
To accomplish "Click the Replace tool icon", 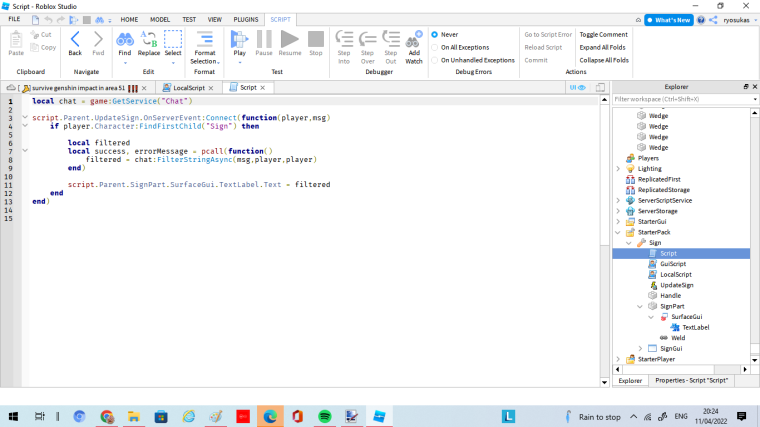I will click(x=148, y=39).
